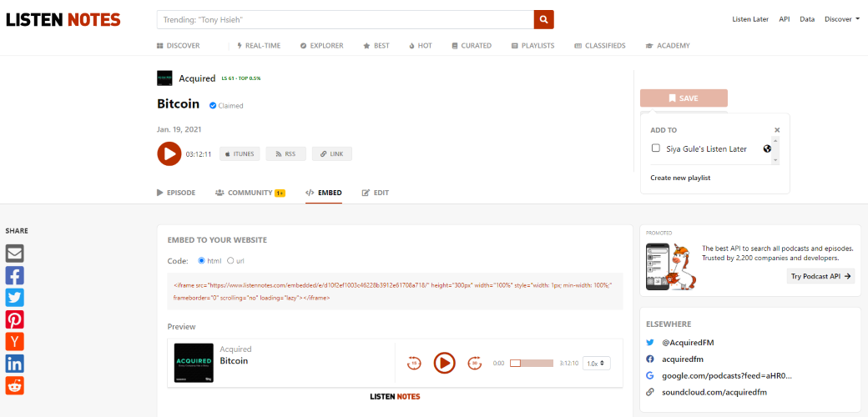Click the Acquired podcast name link
This screenshot has width=868, height=417.
[197, 78]
